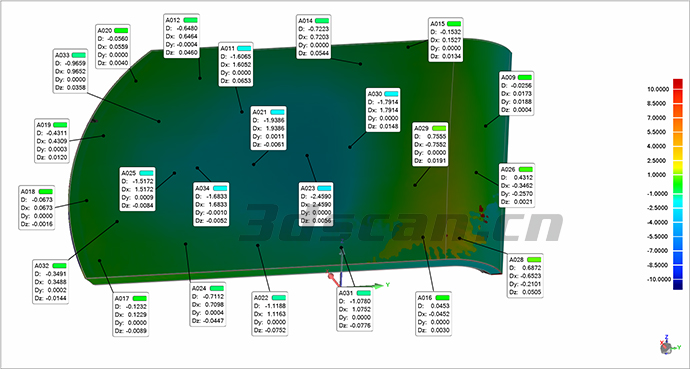Click the green color swatch in label A029
This screenshot has height=369, width=690.
coord(439,128)
